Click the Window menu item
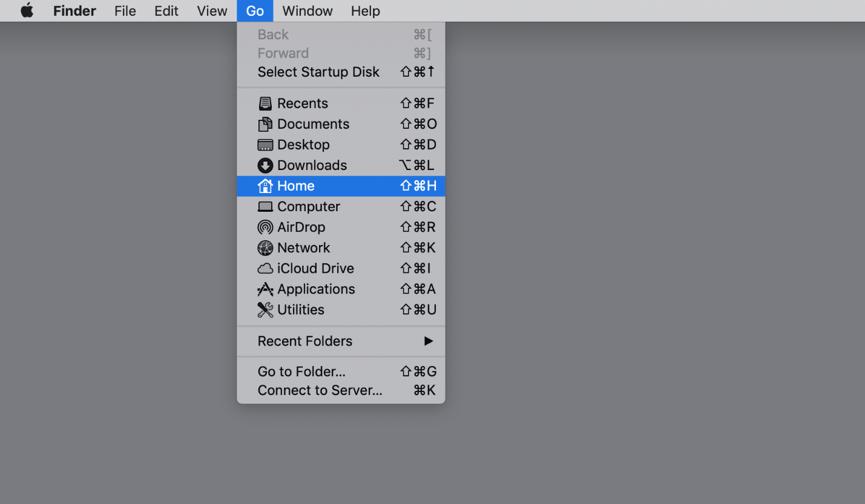Image resolution: width=865 pixels, height=504 pixels. click(307, 10)
